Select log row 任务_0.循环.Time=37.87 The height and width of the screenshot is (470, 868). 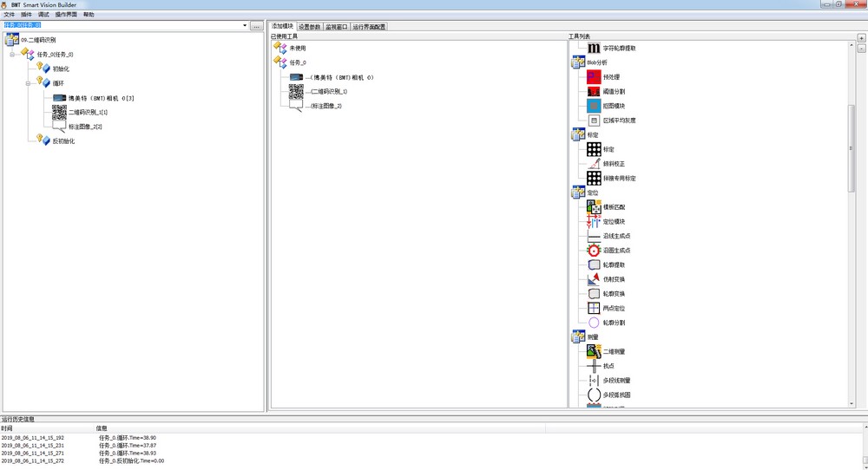click(128, 445)
